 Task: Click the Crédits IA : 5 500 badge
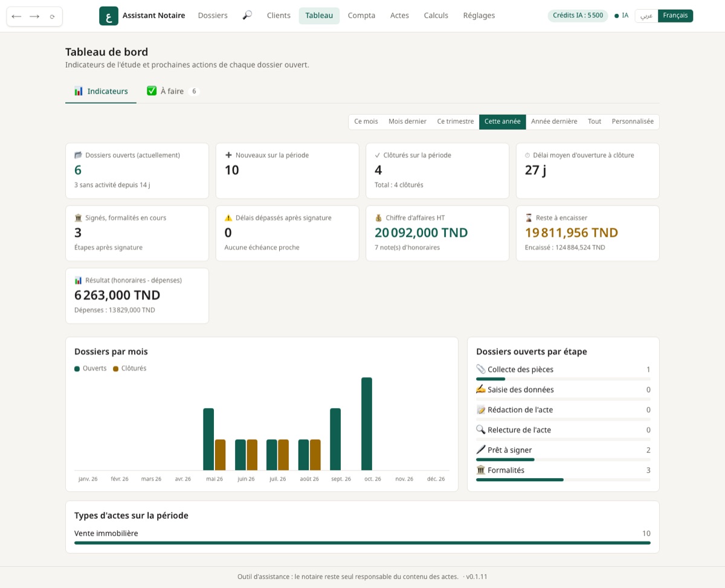[x=578, y=16]
